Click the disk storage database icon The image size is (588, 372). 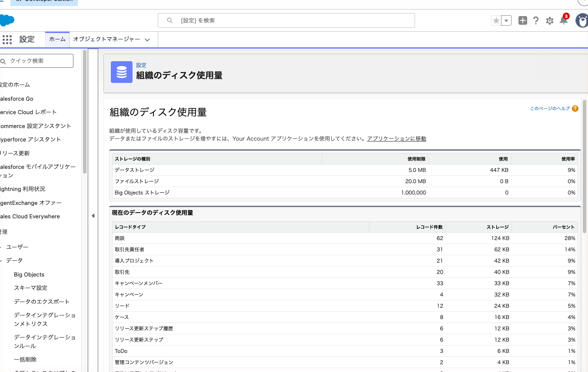(122, 72)
